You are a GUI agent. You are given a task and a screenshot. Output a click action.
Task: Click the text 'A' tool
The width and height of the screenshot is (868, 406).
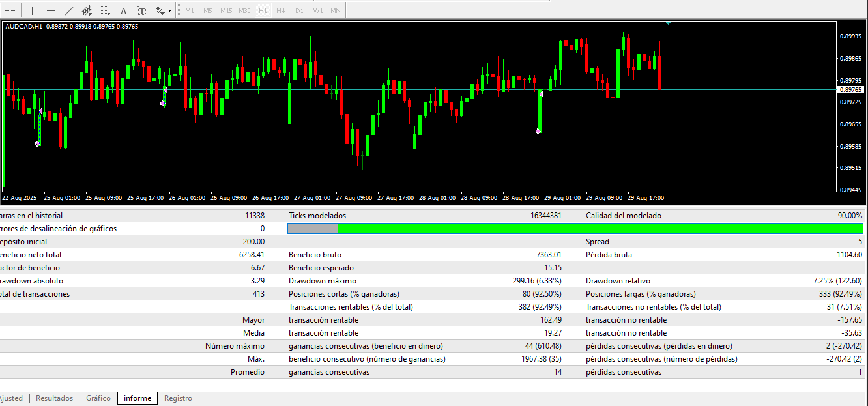pyautogui.click(x=123, y=10)
